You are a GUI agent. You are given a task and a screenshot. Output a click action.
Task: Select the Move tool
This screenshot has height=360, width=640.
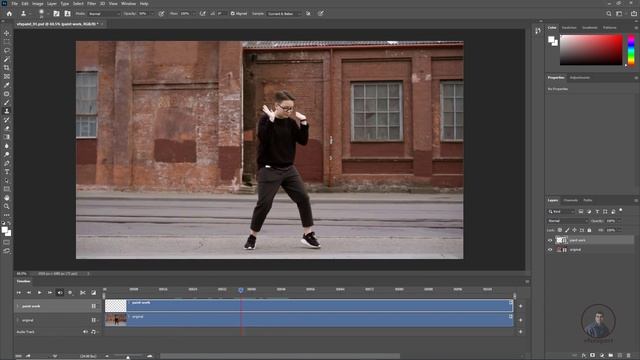pos(7,33)
